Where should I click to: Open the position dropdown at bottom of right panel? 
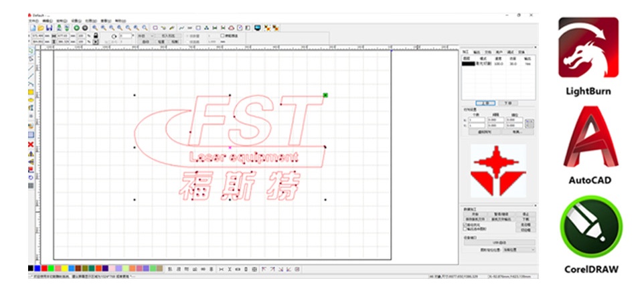coord(519,249)
